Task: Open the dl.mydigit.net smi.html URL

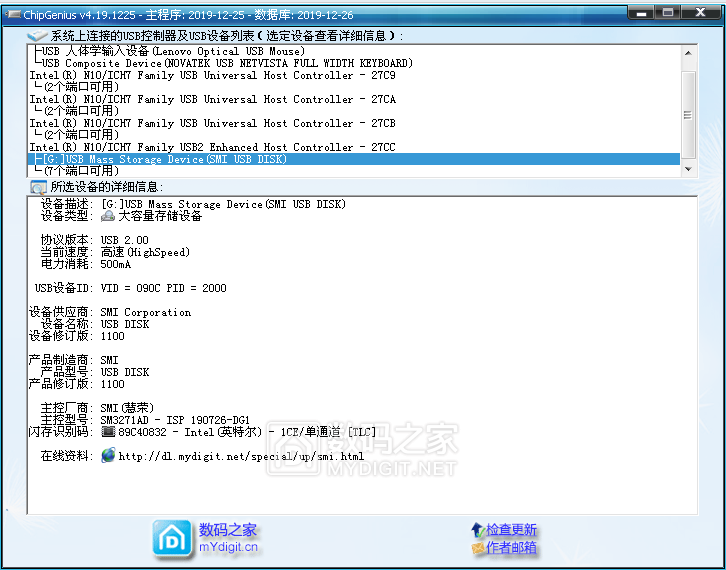Action: [x=241, y=457]
